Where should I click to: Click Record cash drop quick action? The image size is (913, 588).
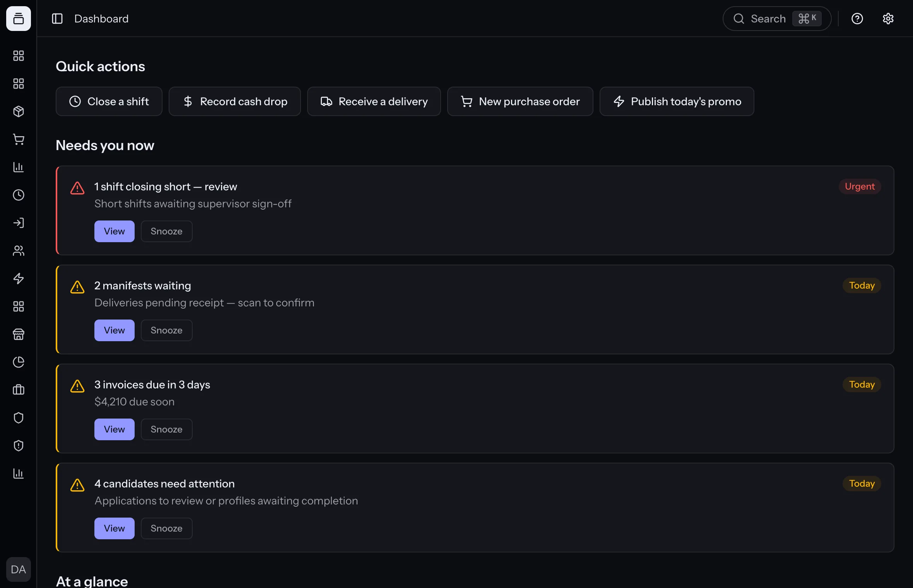pyautogui.click(x=235, y=101)
